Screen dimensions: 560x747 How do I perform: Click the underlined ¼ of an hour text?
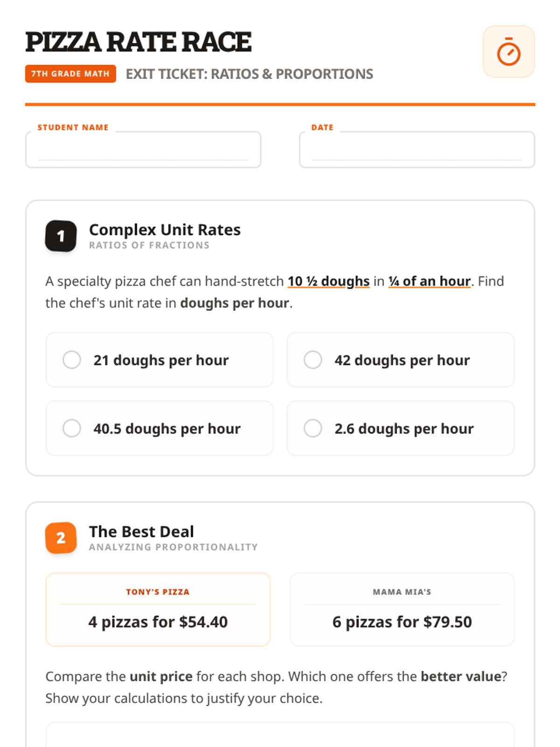point(429,281)
